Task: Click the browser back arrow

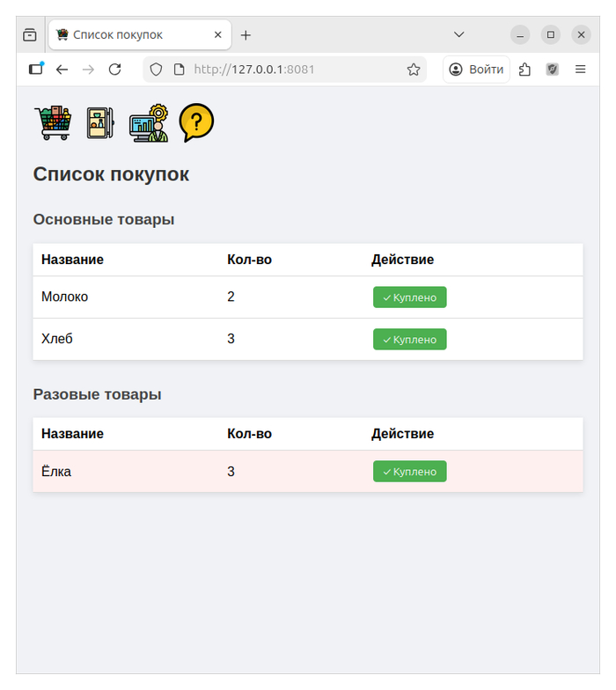Action: tap(62, 70)
